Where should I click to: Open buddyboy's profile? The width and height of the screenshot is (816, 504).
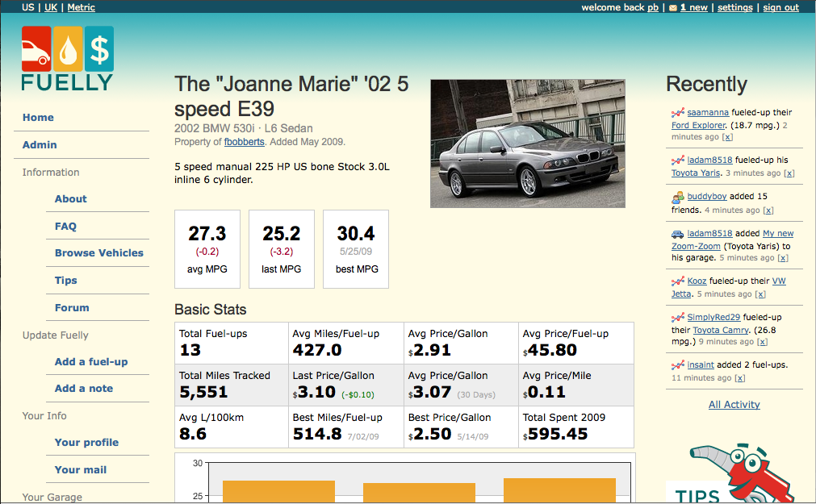[x=707, y=197]
